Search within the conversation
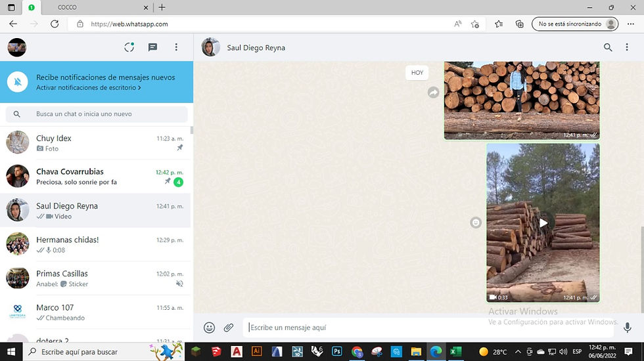The image size is (644, 361). [608, 47]
